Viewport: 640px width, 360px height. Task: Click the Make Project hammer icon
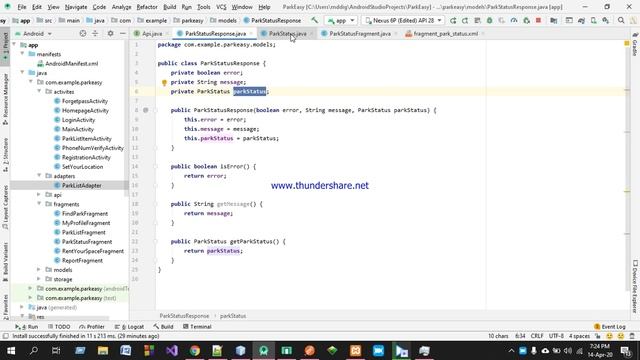(314, 20)
